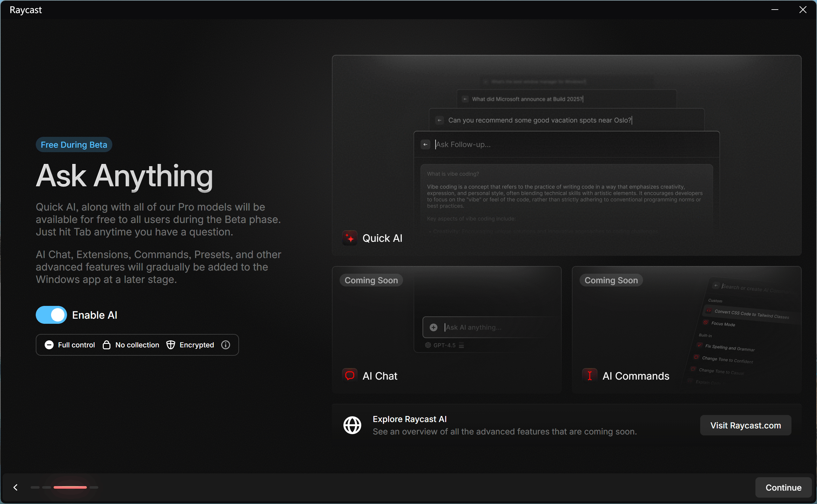Screen dimensions: 817x504
Task: Click the plus icon in Ask AI anything field
Action: (433, 327)
